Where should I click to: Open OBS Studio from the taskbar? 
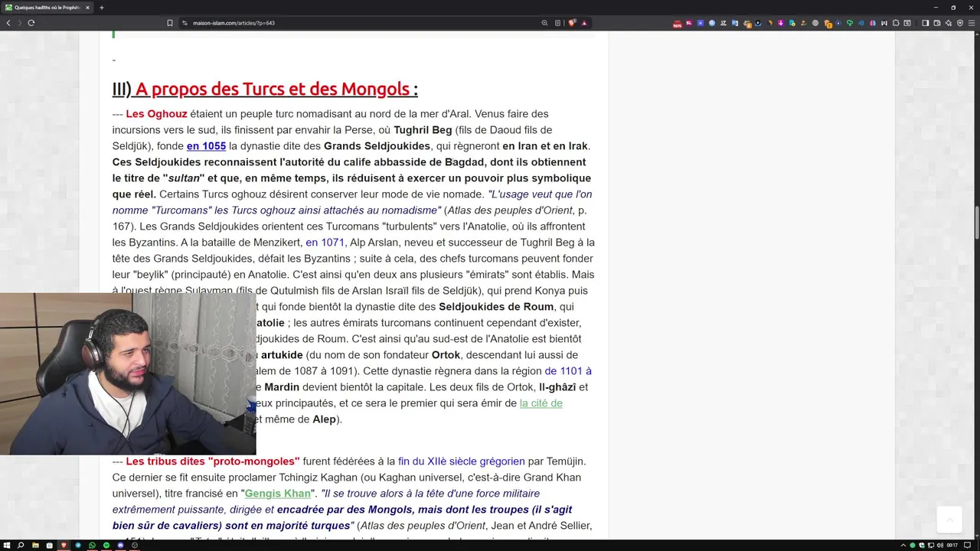click(x=135, y=545)
